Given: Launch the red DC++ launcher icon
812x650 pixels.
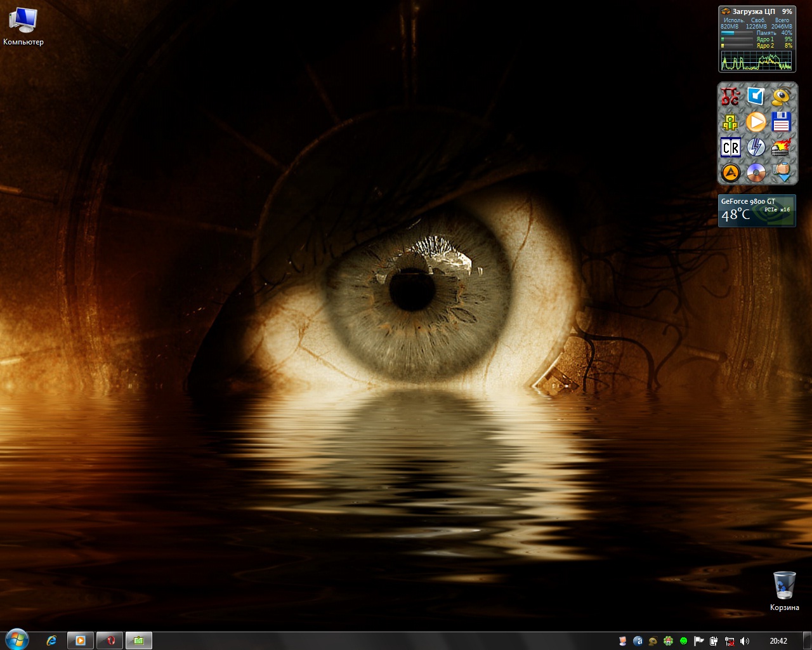Looking at the screenshot, I should (730, 96).
